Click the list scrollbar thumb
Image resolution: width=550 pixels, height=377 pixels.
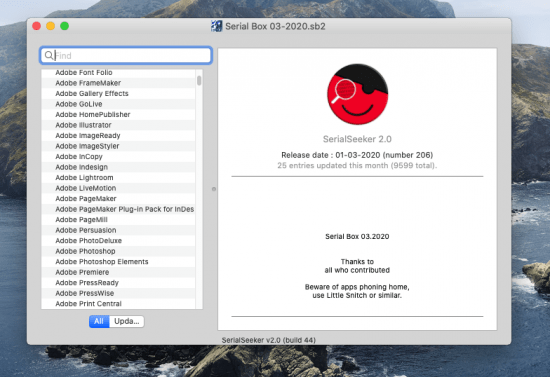pyautogui.click(x=199, y=81)
